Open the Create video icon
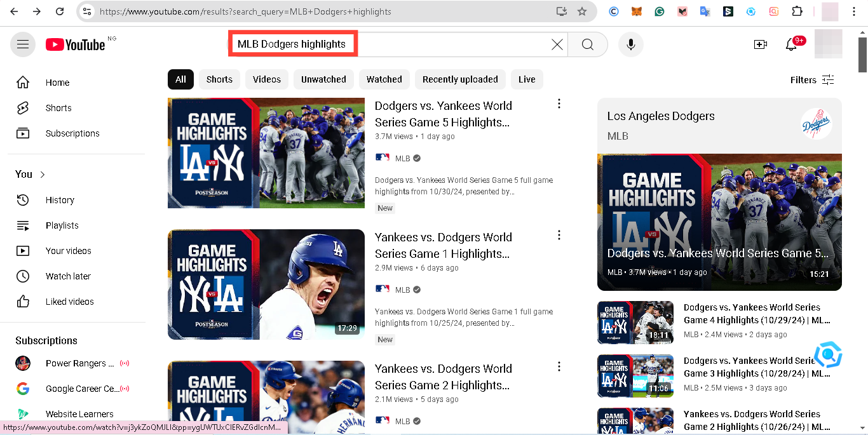 point(760,44)
